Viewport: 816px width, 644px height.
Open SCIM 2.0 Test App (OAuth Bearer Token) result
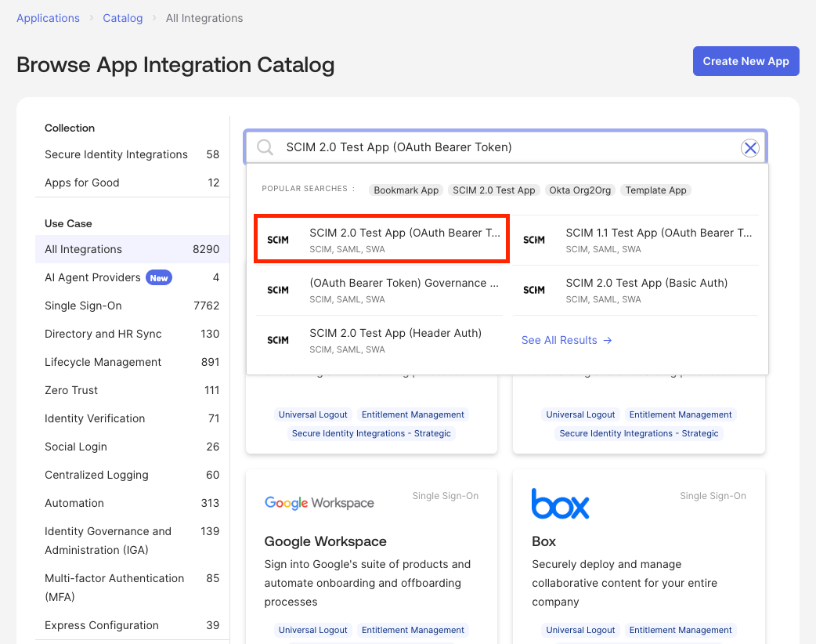click(x=381, y=240)
